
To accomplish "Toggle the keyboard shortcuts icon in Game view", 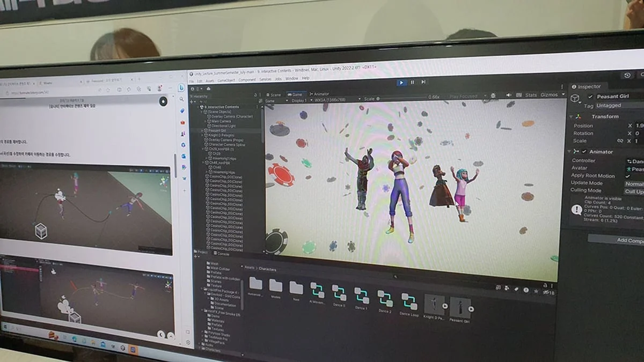I will [518, 95].
